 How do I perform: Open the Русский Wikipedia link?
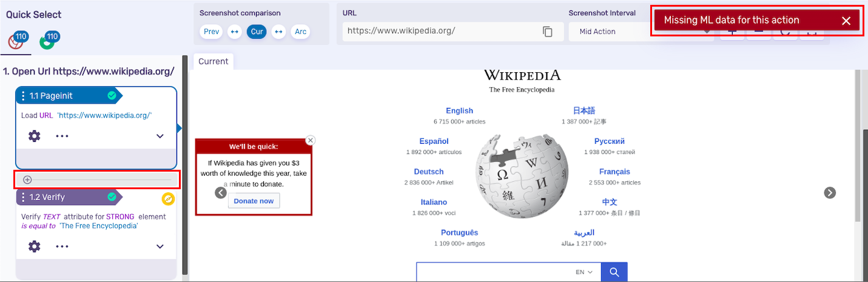click(610, 141)
